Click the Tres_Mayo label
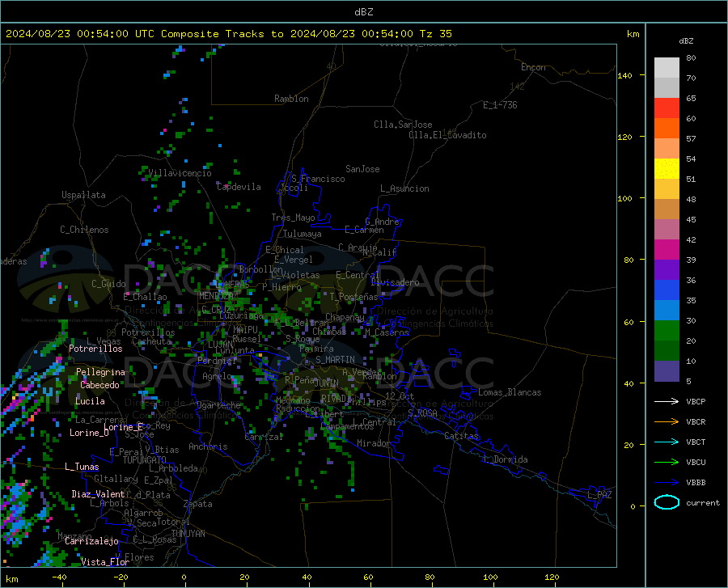Viewport: 728px width, 588px height. point(293,218)
